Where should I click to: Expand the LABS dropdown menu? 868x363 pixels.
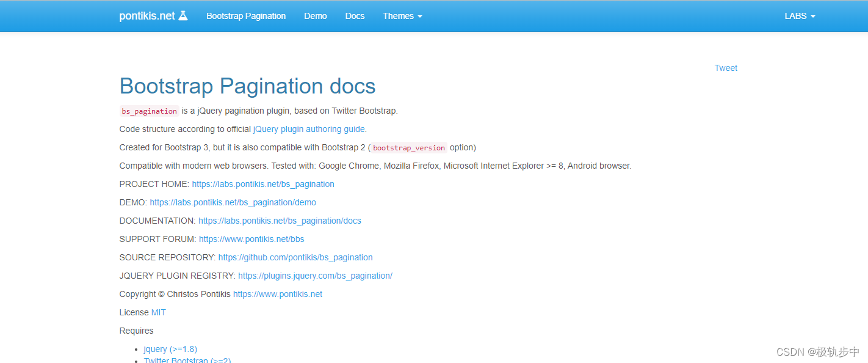800,16
